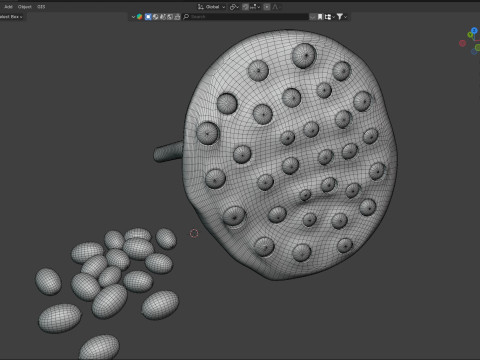Click the colorful sphere icon in the header
The image size is (480, 360).
coord(140,17)
